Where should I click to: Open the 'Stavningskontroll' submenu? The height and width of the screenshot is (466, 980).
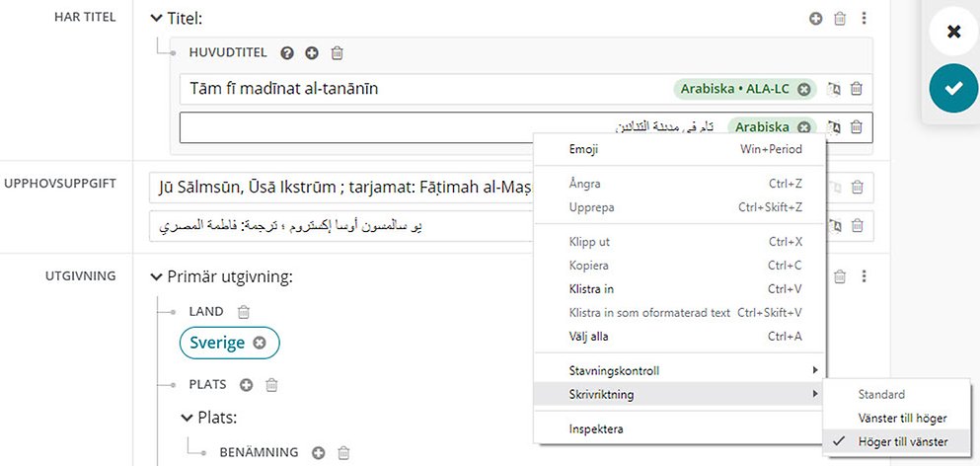[x=679, y=371]
